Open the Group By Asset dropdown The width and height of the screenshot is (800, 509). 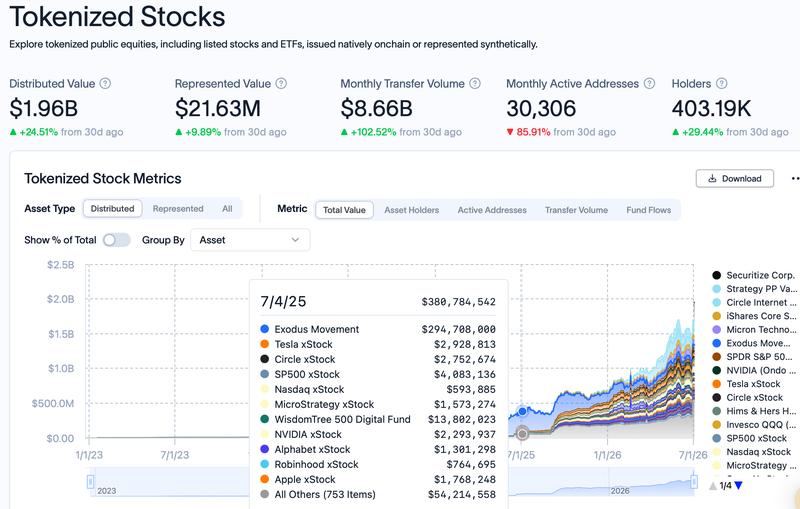click(x=250, y=240)
